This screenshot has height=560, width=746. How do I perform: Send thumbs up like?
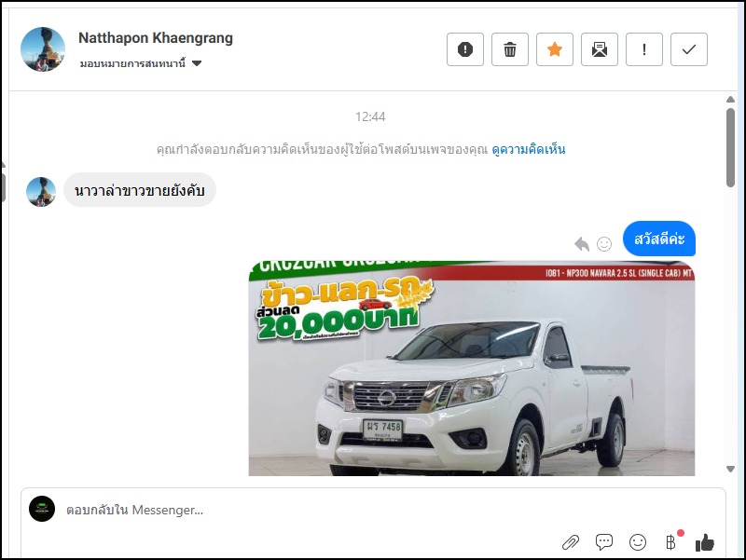pos(705,542)
